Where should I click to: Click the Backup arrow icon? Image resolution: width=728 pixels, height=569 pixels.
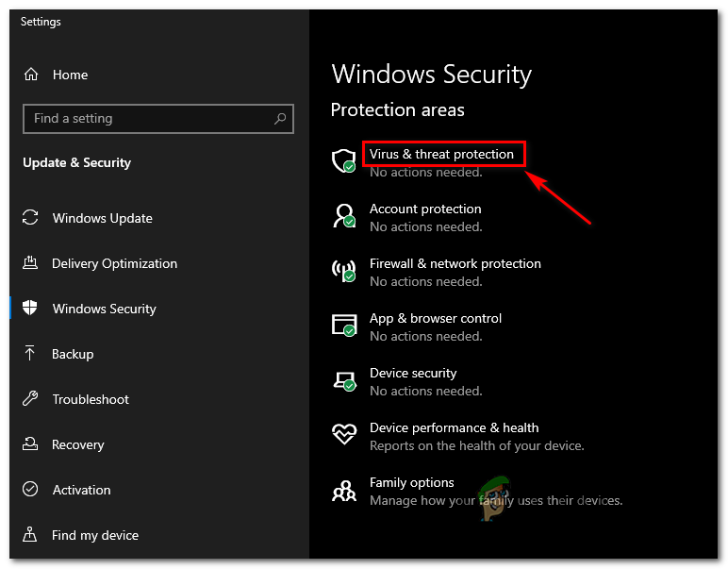pos(31,354)
